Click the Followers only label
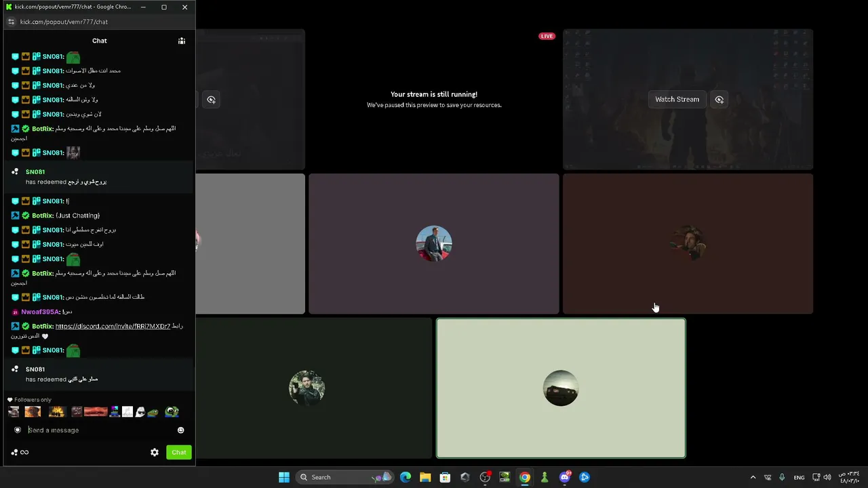The height and width of the screenshot is (488, 868). click(33, 400)
